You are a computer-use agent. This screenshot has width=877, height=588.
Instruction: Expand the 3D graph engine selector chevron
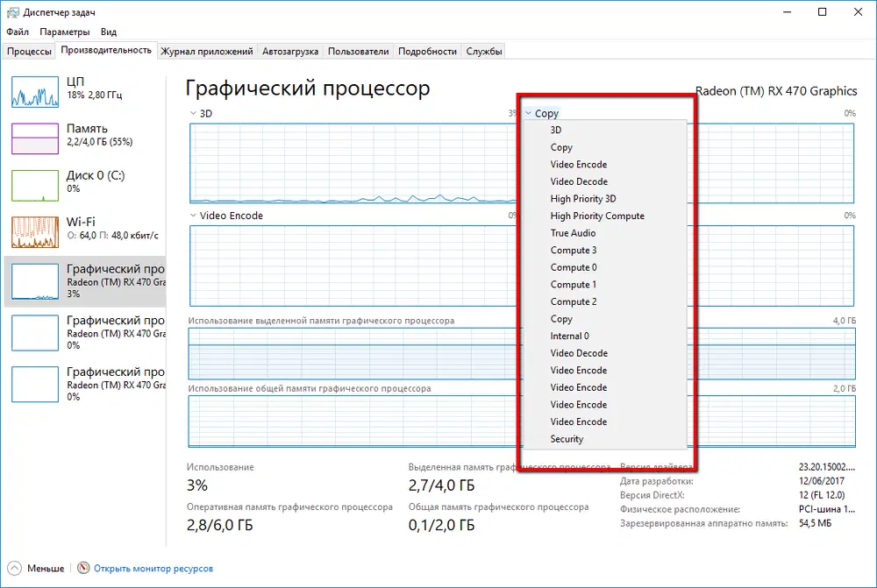193,113
